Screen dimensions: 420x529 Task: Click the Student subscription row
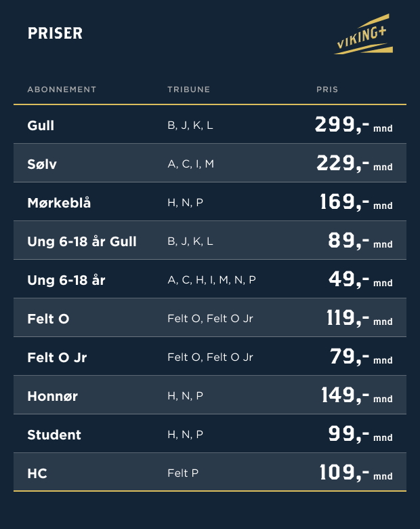(x=210, y=433)
